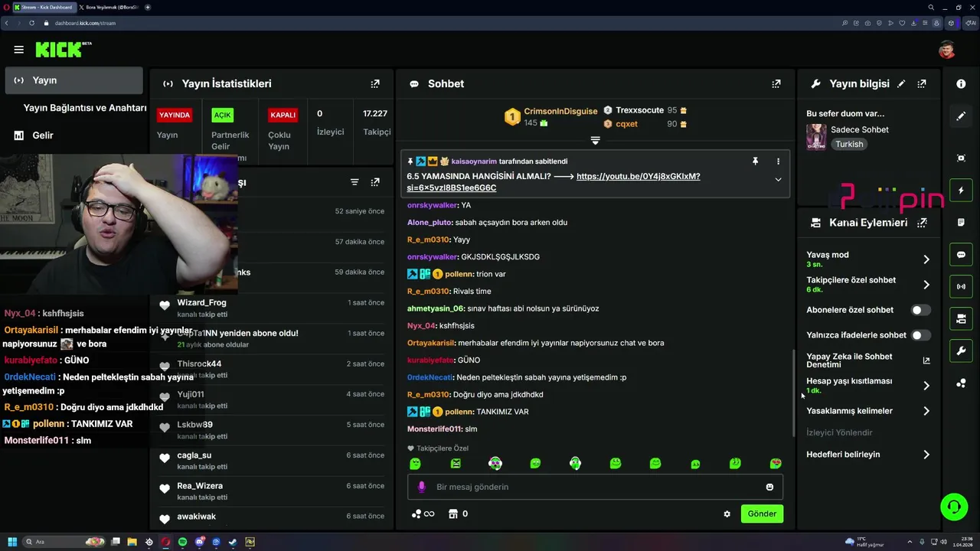Image resolution: width=980 pixels, height=551 pixels.
Task: Open three-dot options on pinned message
Action: [778, 161]
